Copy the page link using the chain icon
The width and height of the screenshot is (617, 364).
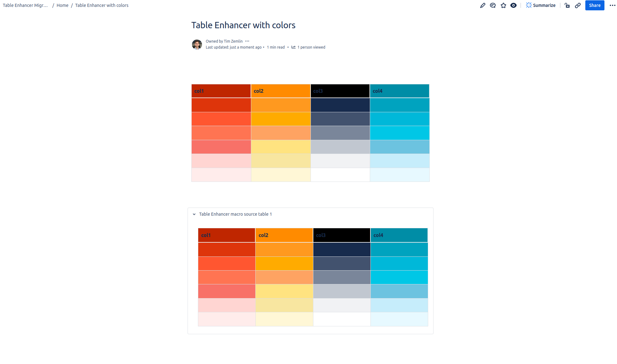[578, 6]
